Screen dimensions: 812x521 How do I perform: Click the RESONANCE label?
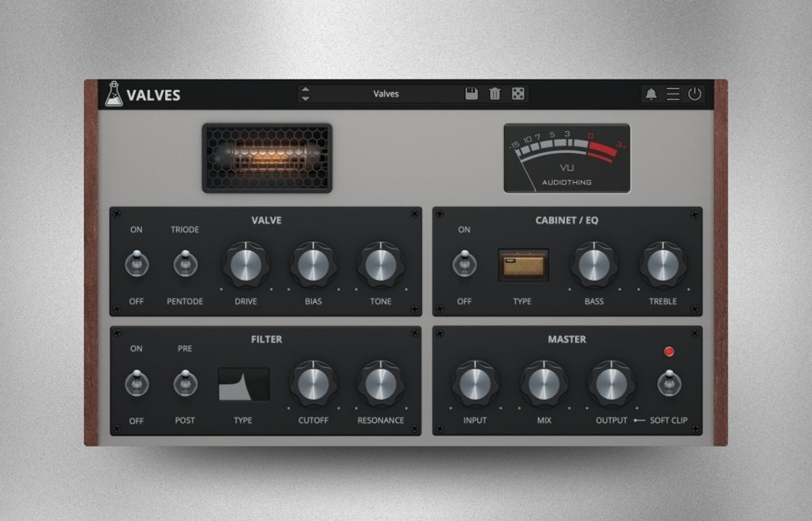[381, 420]
